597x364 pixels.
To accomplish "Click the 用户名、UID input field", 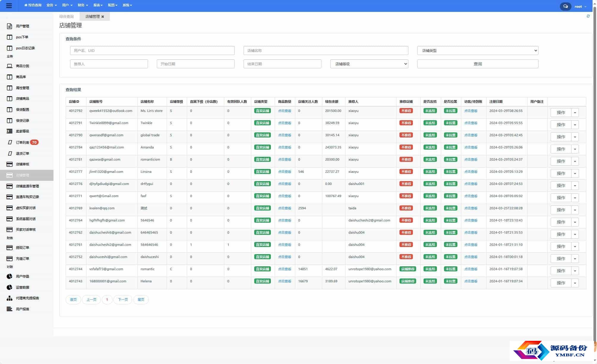I will tap(152, 50).
